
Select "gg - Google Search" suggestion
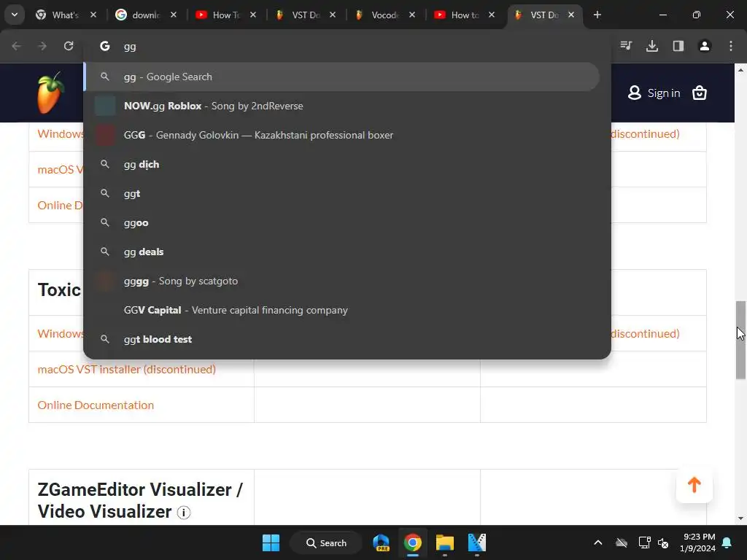click(341, 77)
